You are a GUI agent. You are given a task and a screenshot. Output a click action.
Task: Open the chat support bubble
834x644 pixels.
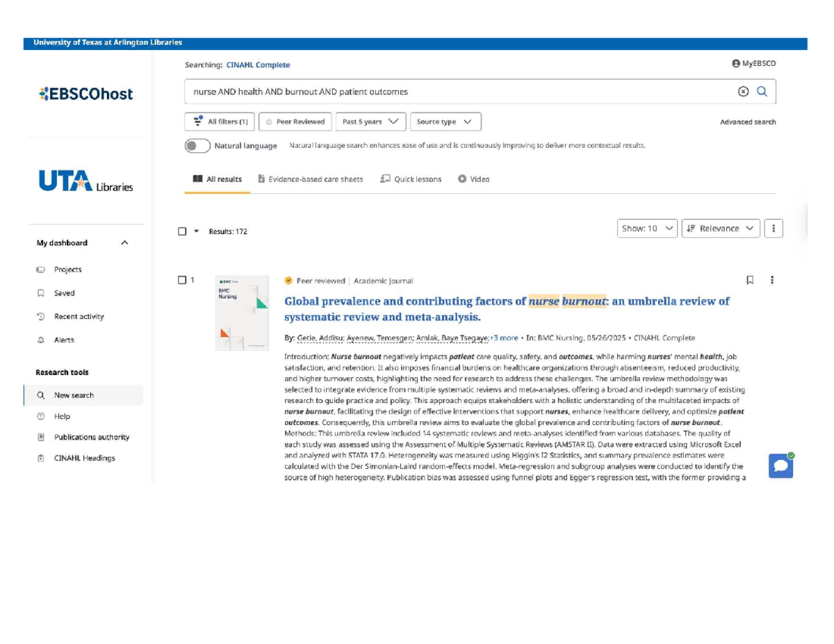780,465
